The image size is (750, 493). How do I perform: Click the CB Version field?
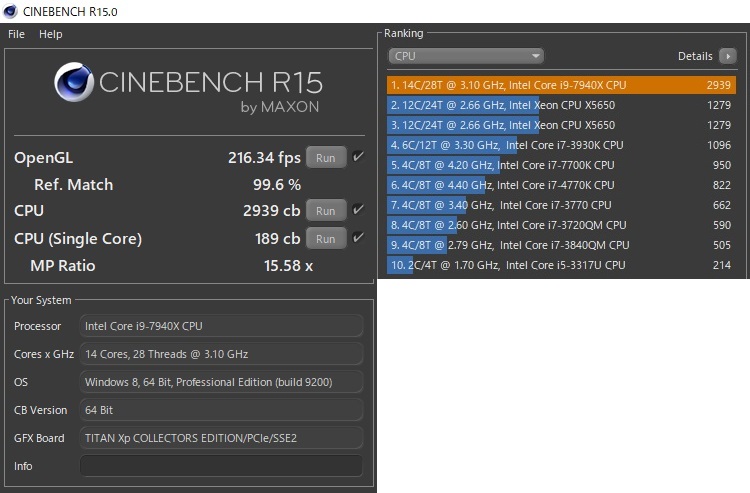221,410
